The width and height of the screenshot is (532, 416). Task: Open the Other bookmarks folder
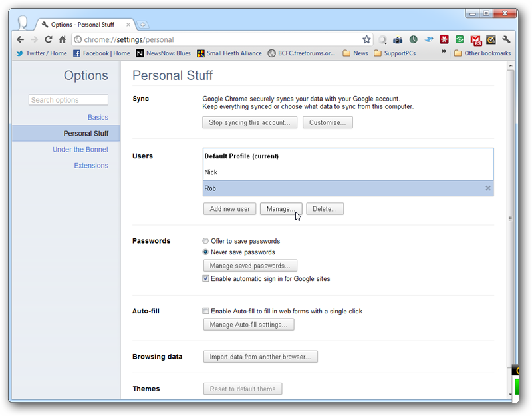click(482, 53)
